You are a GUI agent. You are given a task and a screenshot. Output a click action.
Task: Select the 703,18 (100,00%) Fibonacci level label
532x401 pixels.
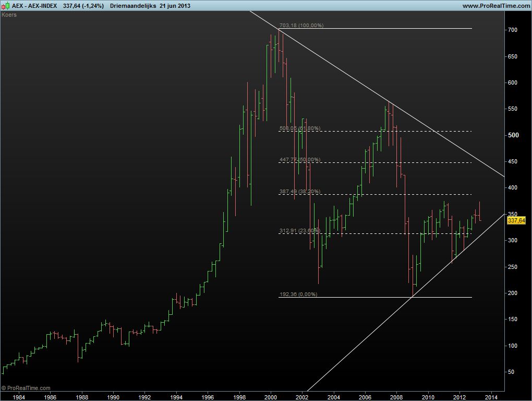click(301, 26)
